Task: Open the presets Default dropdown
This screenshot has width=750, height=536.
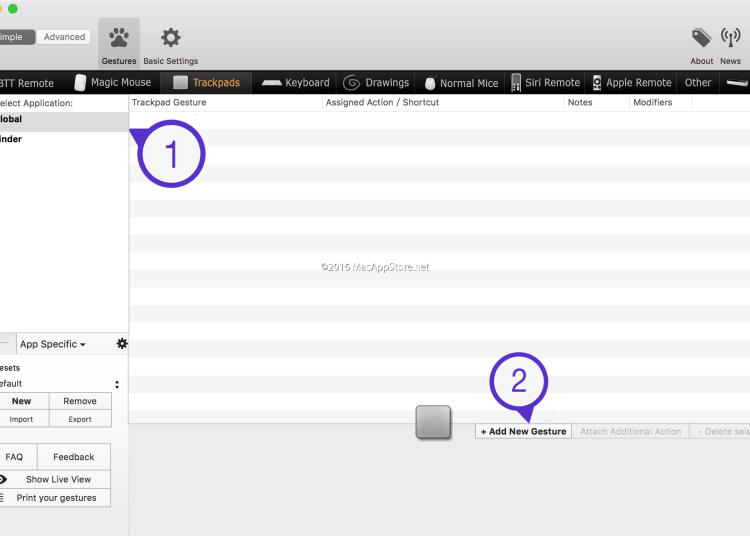Action: [60, 384]
